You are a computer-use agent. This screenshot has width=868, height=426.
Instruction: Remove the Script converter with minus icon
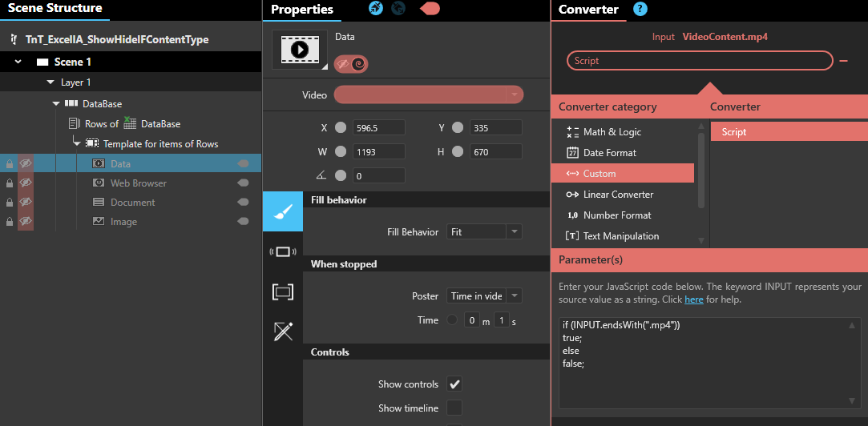click(844, 61)
